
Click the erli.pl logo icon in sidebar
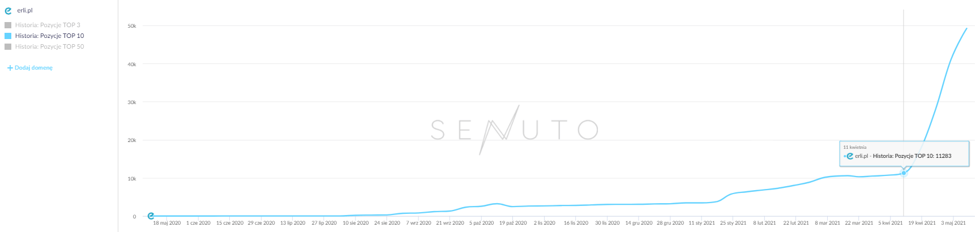(x=8, y=11)
